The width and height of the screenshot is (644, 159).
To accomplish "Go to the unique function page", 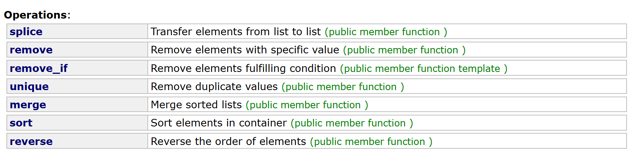I will (29, 87).
